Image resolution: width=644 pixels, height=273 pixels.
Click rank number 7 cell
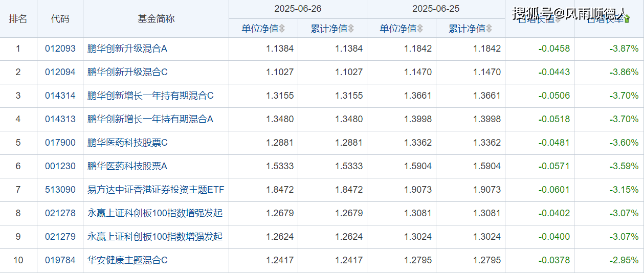coord(18,190)
